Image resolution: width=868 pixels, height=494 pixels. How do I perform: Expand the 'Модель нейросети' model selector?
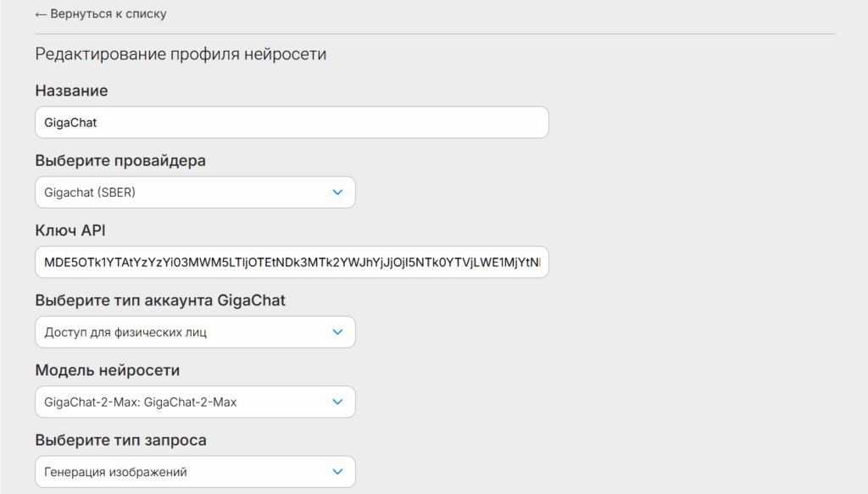point(195,402)
